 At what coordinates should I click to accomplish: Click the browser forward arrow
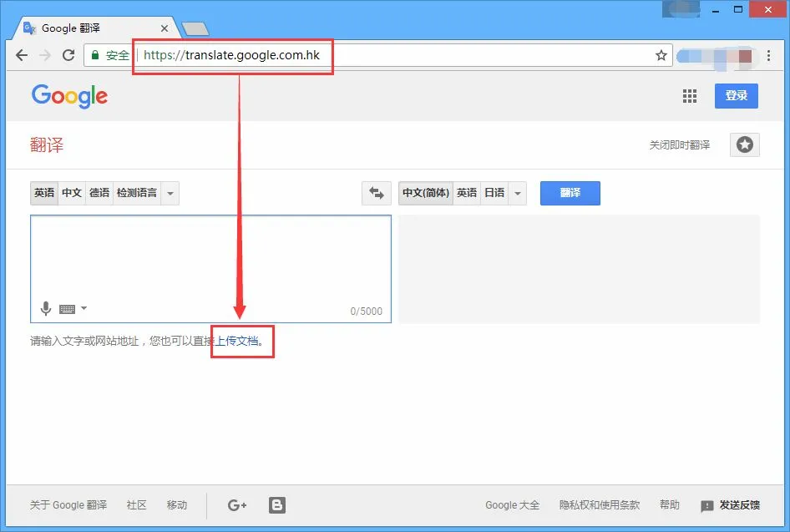coord(45,55)
